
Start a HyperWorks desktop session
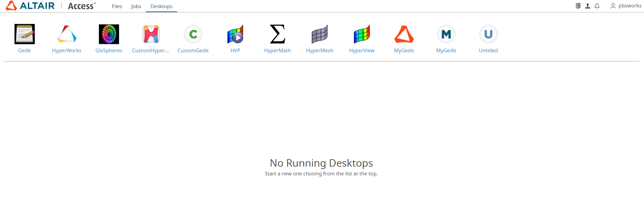(67, 34)
